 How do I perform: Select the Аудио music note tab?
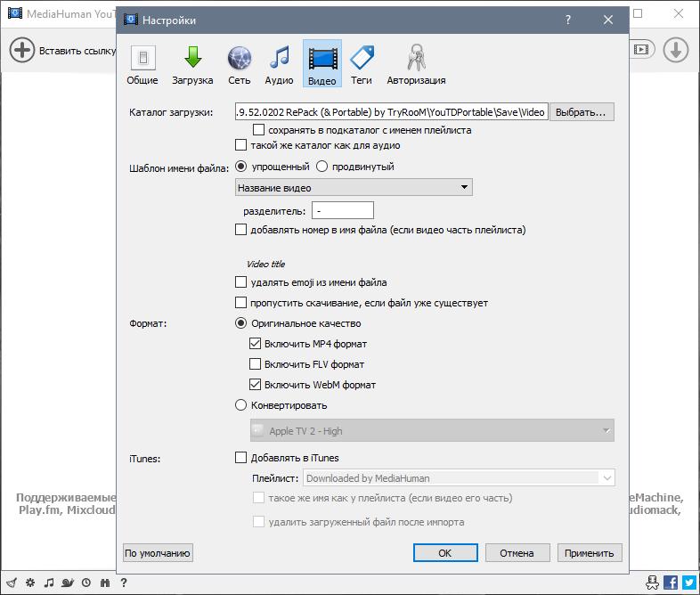click(279, 64)
